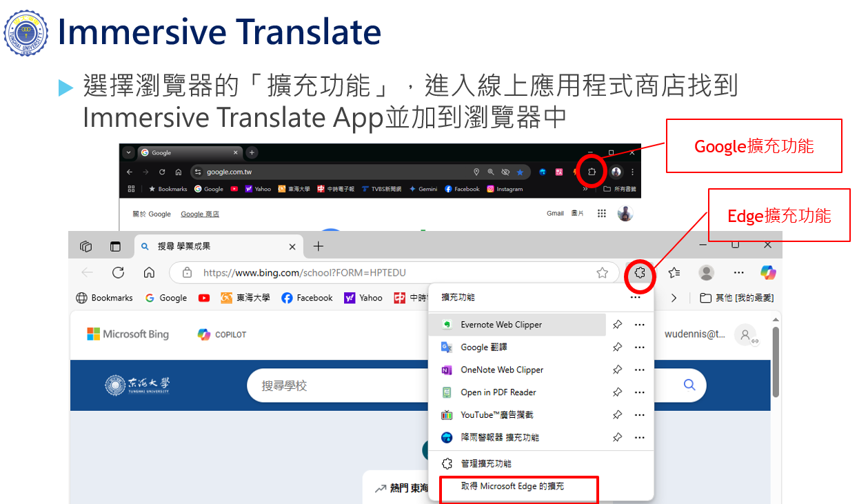Pin Google 翻譯 extension to the toolbar
The image size is (868, 504).
pyautogui.click(x=617, y=347)
